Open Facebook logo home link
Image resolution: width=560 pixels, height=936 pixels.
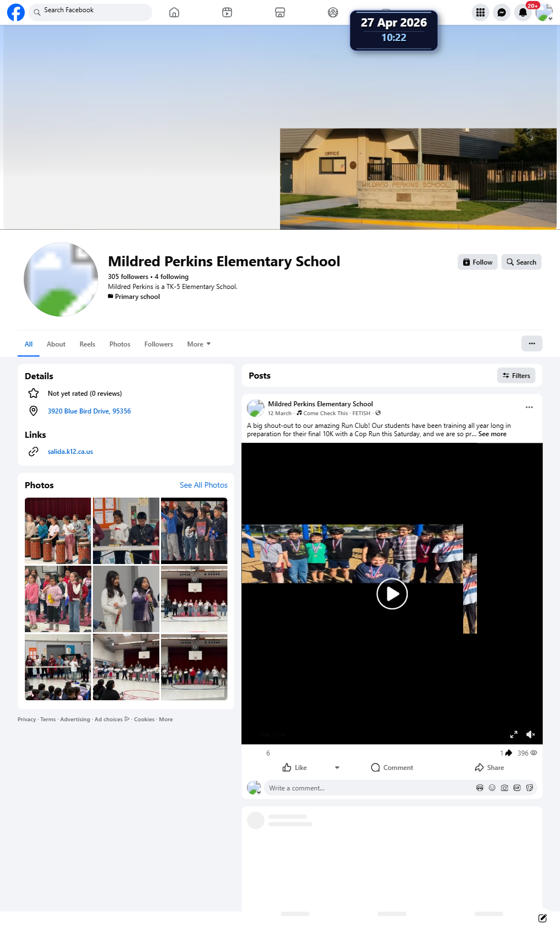point(16,12)
